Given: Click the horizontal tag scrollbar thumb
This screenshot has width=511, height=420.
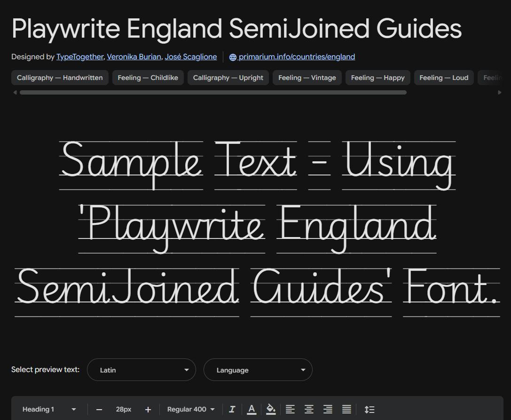Looking at the screenshot, I should (x=213, y=93).
